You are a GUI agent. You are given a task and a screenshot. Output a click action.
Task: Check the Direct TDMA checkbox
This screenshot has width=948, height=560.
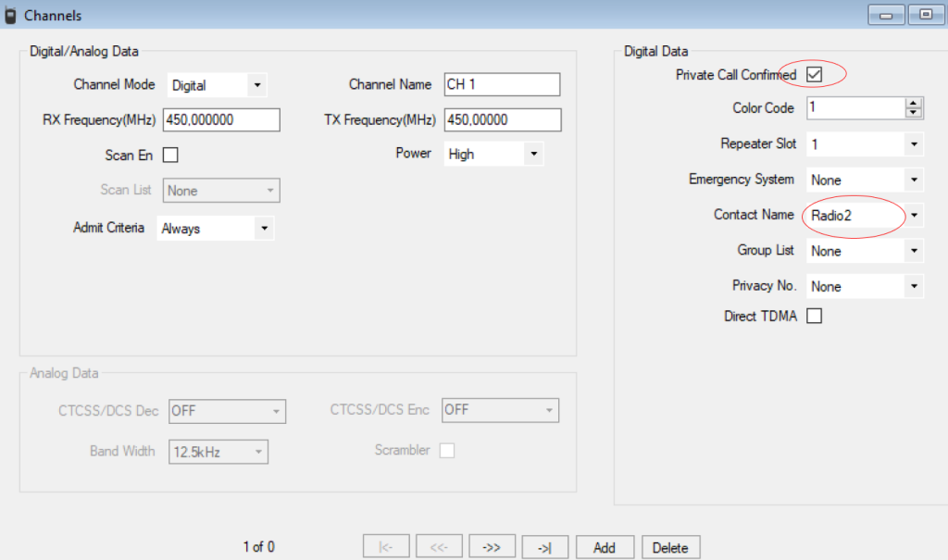(815, 317)
